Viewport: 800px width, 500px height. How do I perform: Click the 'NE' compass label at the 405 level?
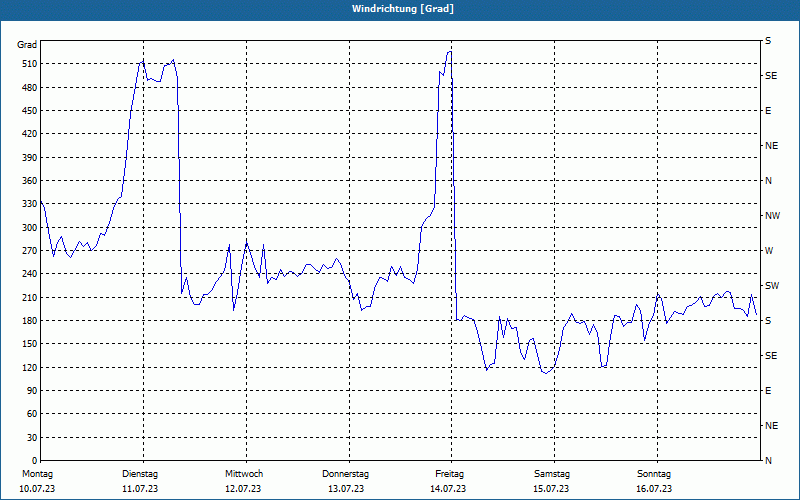point(771,146)
